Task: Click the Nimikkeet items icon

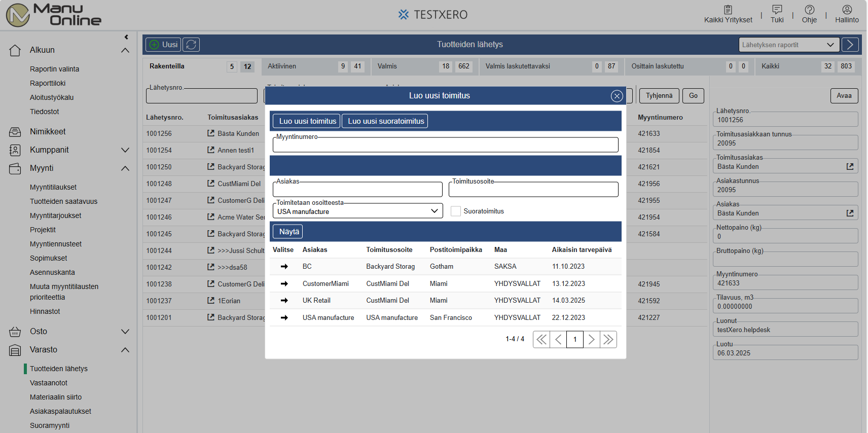Action: 15,132
